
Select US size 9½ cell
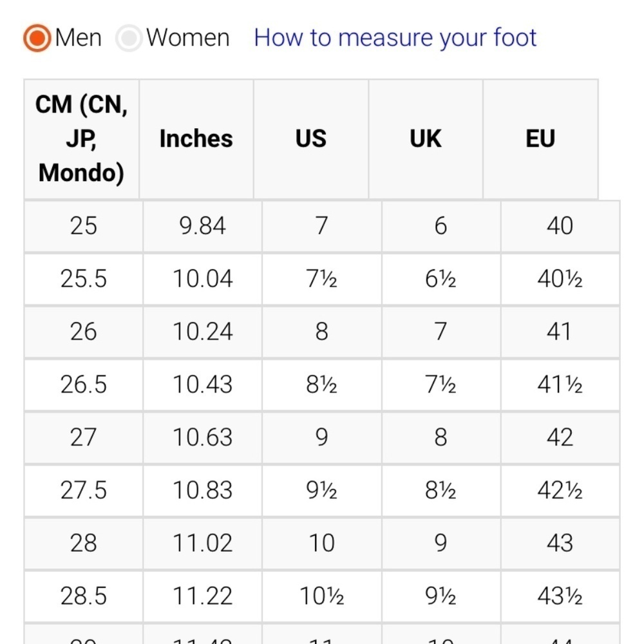[321, 490]
